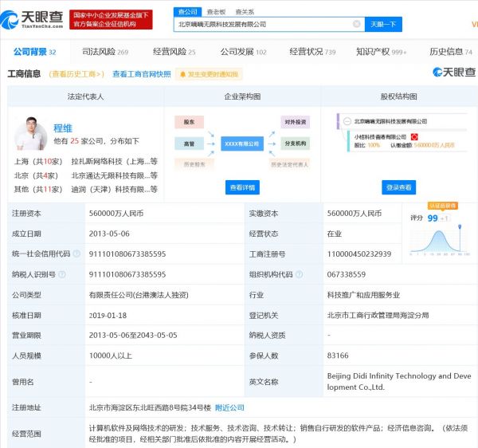Click the 查看详情 button
Screen dimensions: 478x448
242,187
